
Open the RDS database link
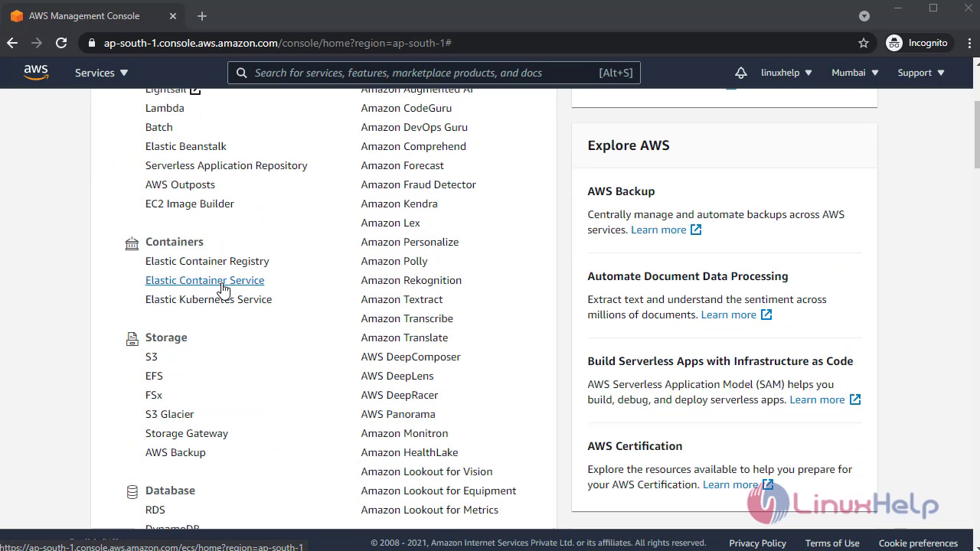(x=155, y=510)
